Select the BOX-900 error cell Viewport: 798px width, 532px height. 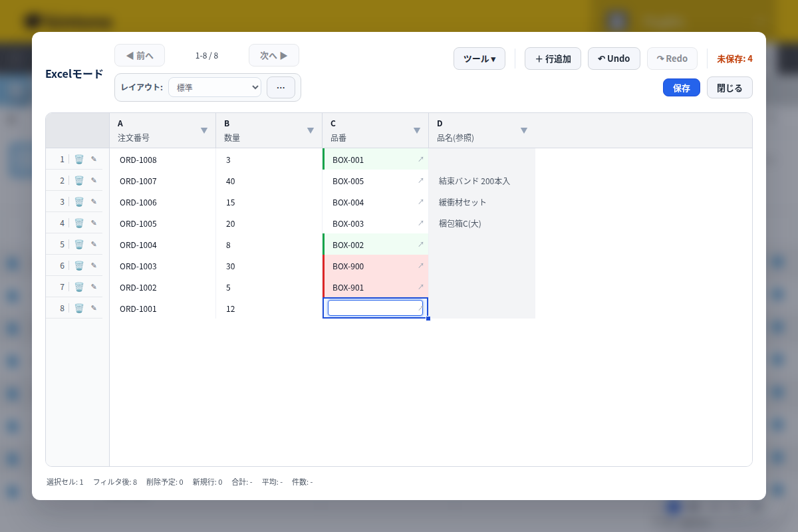(376, 265)
